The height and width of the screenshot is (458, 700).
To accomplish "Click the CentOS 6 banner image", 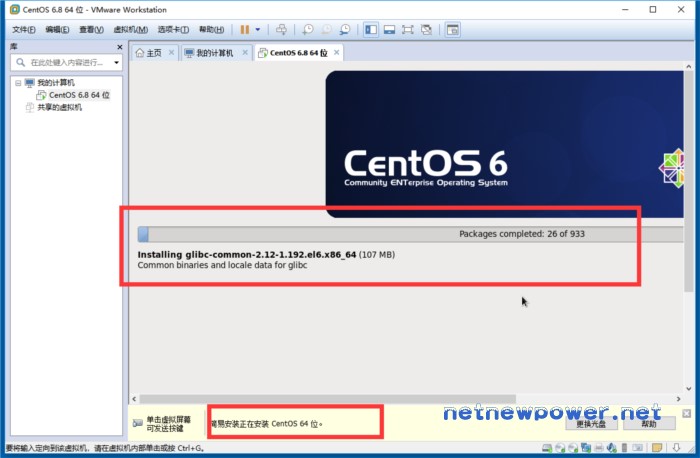I will (504, 144).
